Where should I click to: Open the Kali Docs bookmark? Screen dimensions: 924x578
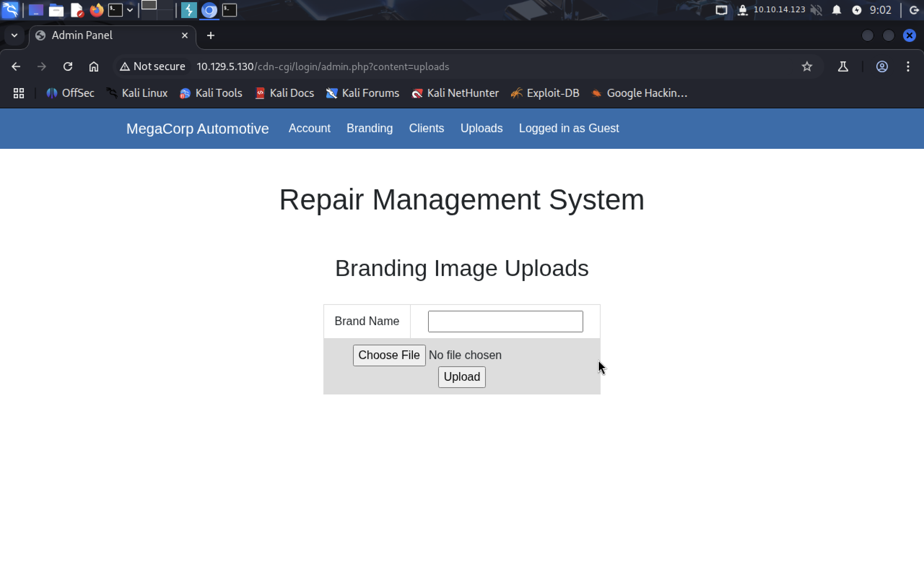(x=284, y=93)
